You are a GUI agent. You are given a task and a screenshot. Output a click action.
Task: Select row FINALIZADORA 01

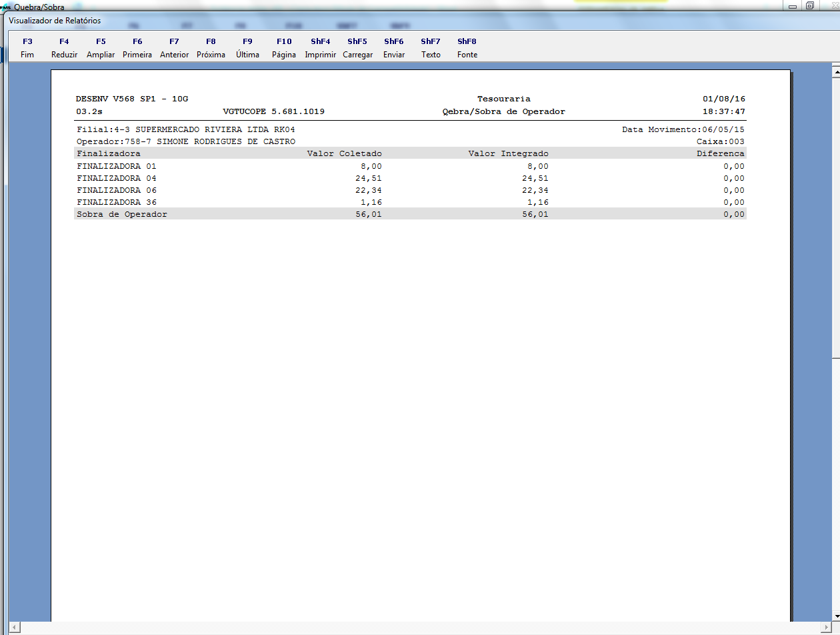click(x=410, y=166)
